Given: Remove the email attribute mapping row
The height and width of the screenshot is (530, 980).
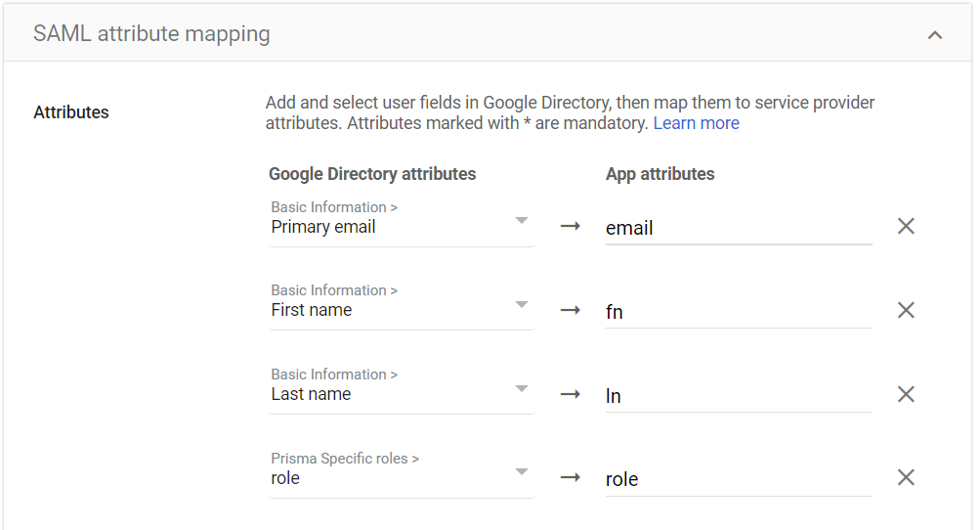Looking at the screenshot, I should tap(906, 227).
